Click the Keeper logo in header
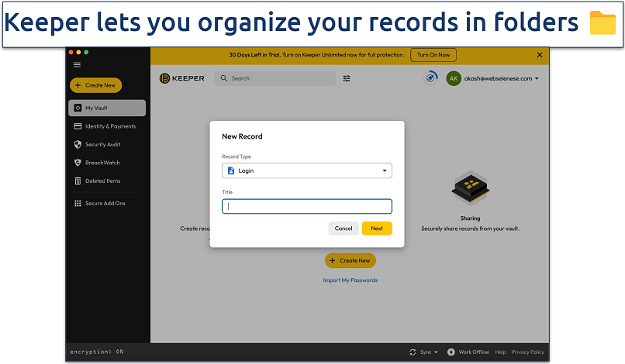This screenshot has width=625, height=364. [181, 78]
